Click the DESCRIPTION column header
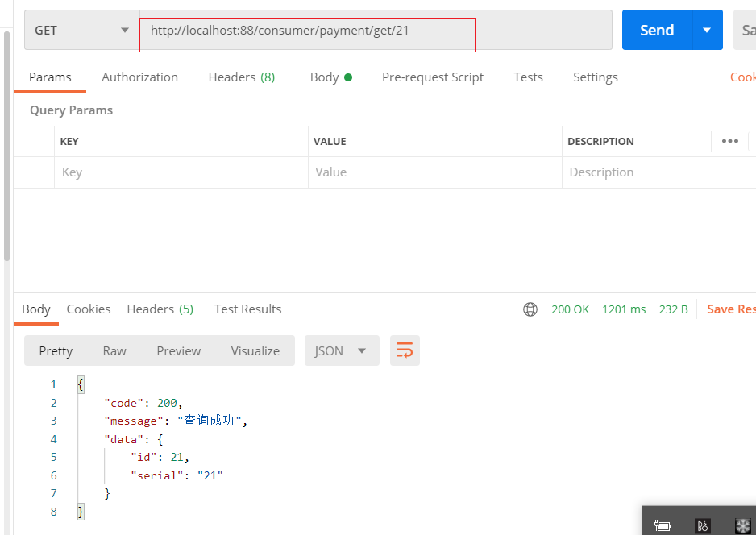The image size is (756, 535). pos(600,141)
